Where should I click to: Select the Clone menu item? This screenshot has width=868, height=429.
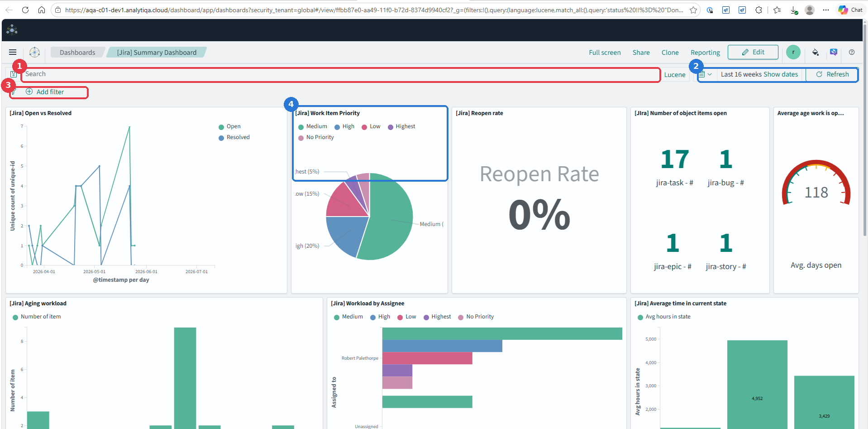coord(670,53)
